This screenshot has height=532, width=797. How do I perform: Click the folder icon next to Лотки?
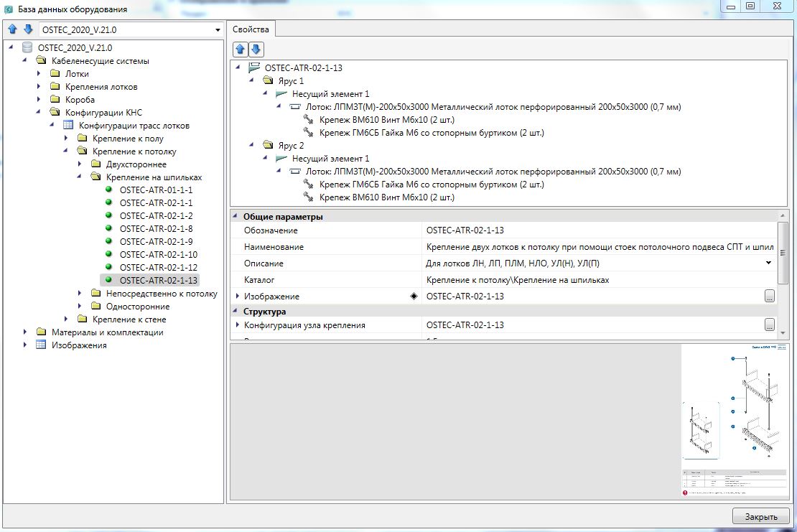click(x=55, y=74)
